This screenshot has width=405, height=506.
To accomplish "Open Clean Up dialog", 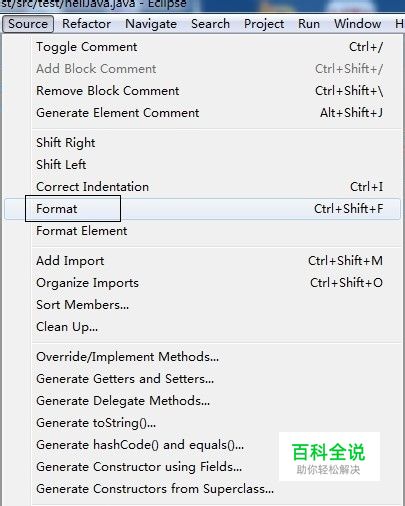I will coord(202,327).
